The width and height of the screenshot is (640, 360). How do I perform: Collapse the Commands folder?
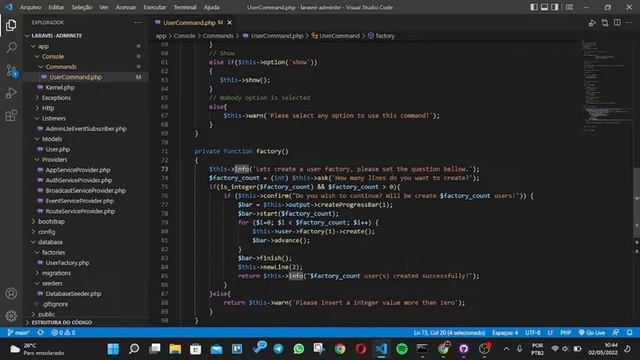86,67
